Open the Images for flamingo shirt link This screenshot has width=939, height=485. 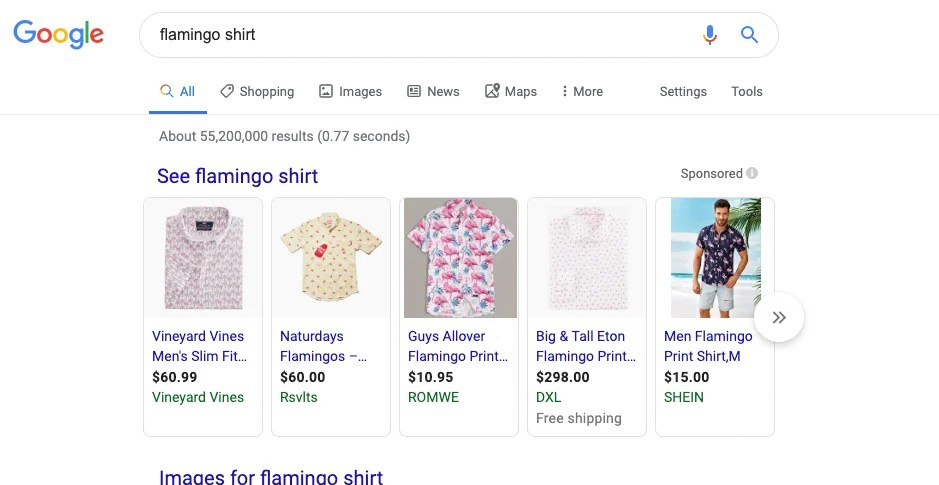271,477
